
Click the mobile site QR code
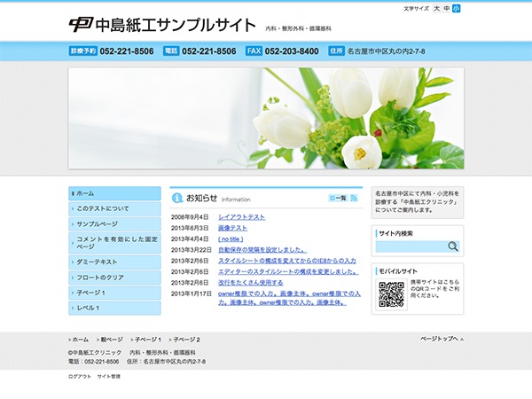coord(391,294)
